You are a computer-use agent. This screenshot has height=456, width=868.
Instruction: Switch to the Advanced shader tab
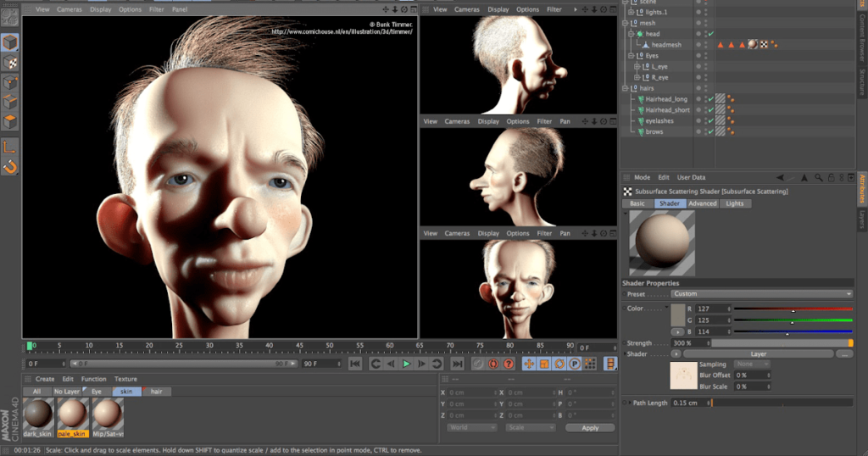pos(703,203)
